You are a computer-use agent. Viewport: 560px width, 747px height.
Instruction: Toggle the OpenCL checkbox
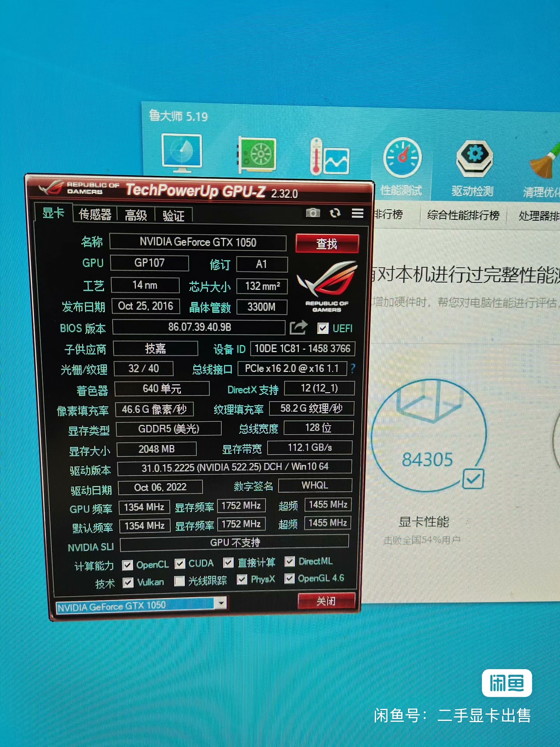coord(128,565)
